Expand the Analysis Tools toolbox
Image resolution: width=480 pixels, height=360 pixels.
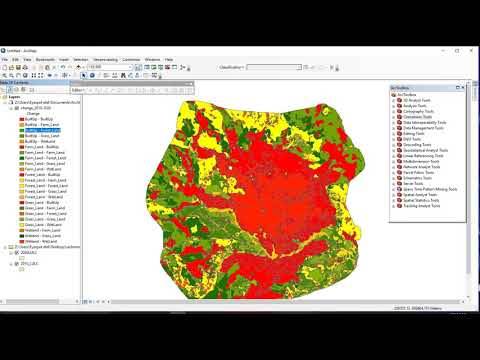[394, 106]
